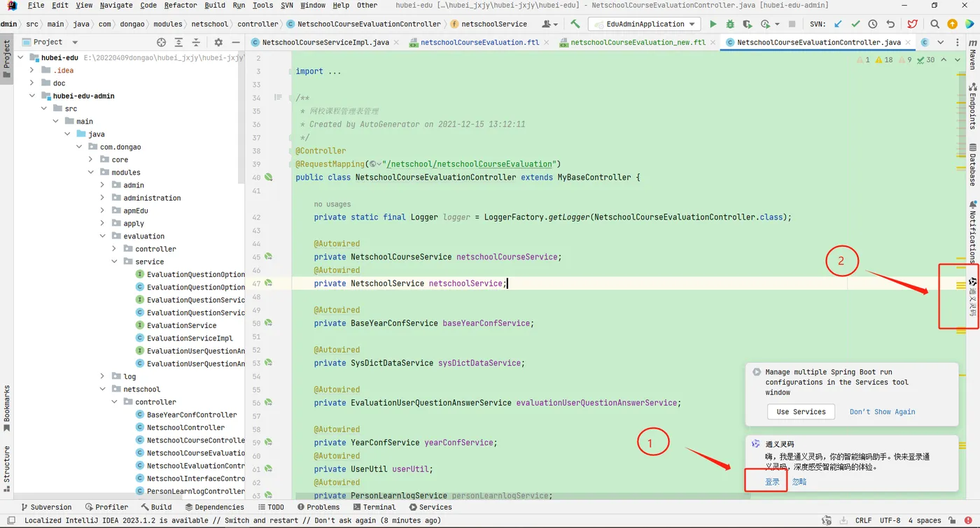Click the build project hammer icon
Viewport: 980px width, 528px height.
click(575, 24)
